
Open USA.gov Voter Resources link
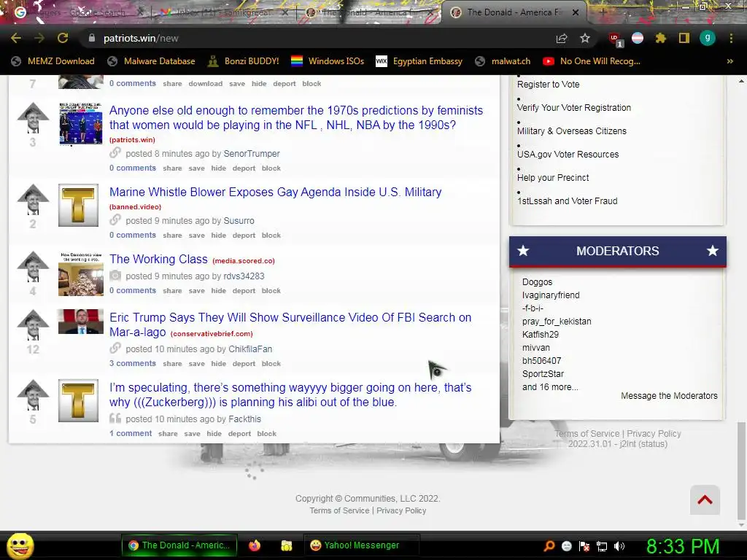[568, 155]
